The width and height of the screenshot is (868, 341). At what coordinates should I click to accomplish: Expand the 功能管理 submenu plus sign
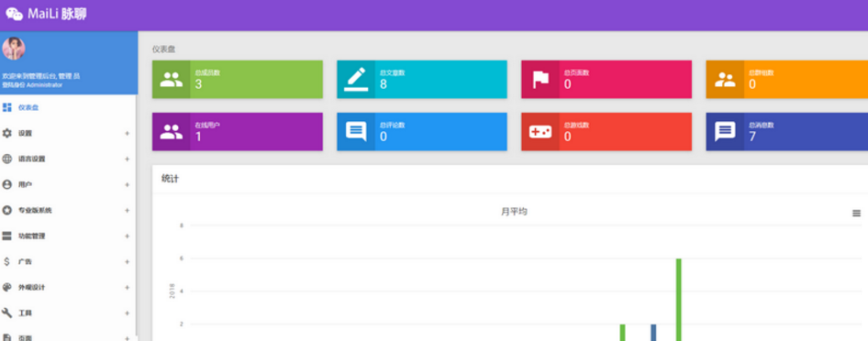click(x=128, y=236)
